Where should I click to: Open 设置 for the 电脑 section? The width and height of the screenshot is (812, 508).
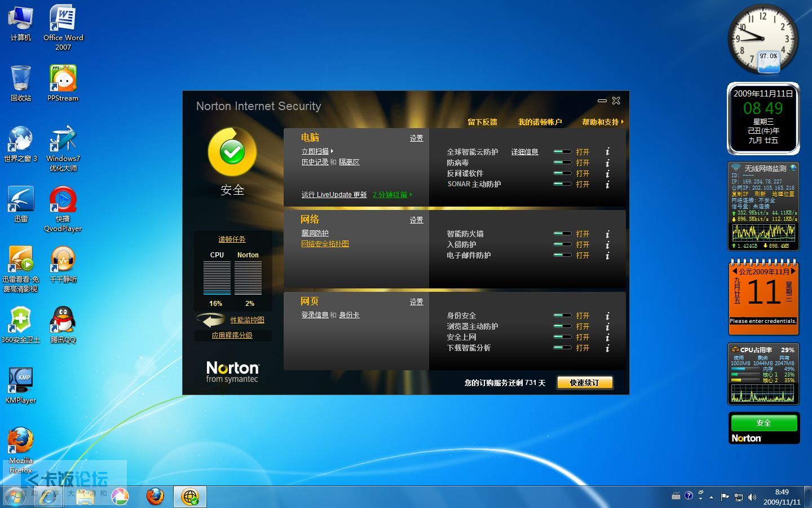point(416,138)
